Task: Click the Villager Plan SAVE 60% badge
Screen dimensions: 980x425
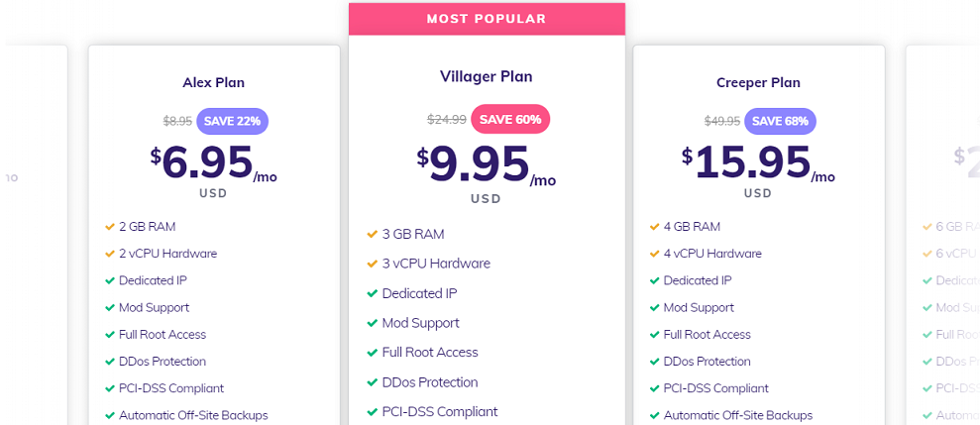Action: 509,119
